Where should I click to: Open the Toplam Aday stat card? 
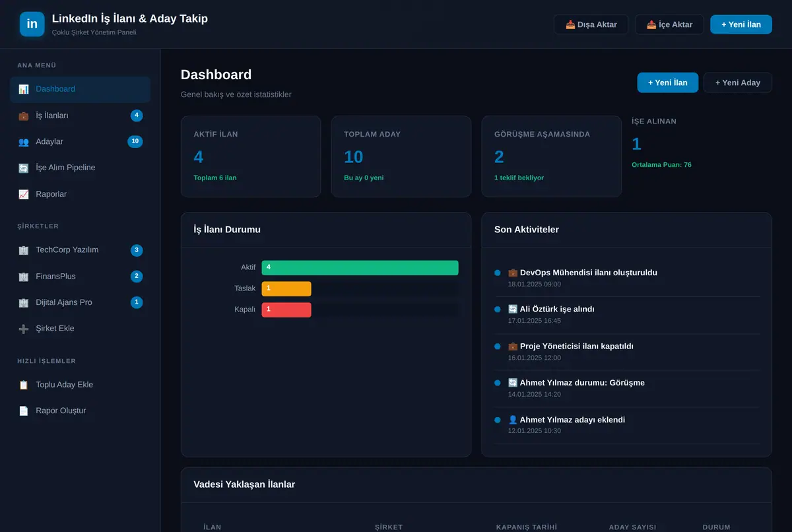[x=401, y=156]
